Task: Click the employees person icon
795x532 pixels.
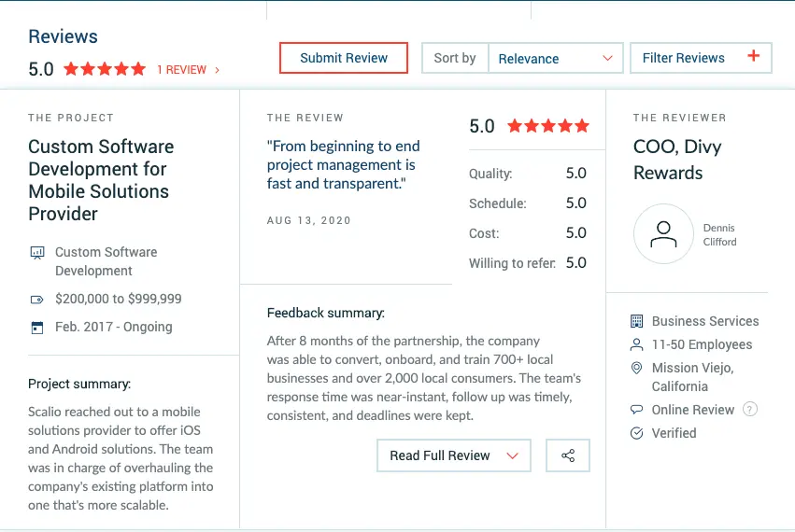Action: (x=637, y=344)
